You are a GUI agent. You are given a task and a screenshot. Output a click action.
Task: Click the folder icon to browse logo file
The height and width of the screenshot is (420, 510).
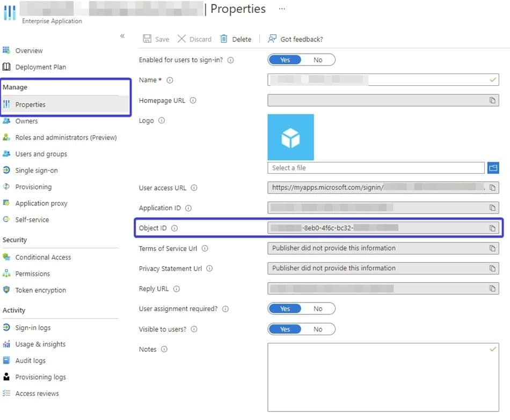click(x=493, y=168)
